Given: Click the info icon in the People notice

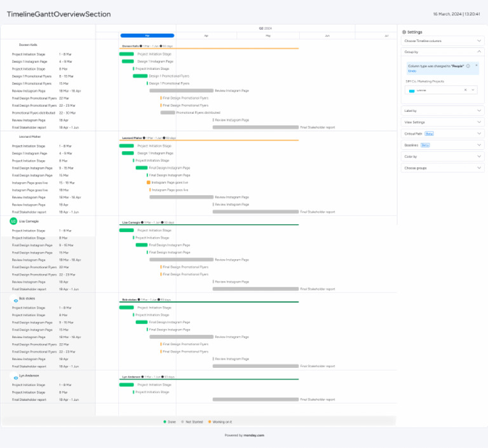Looking at the screenshot, I should tap(468, 65).
